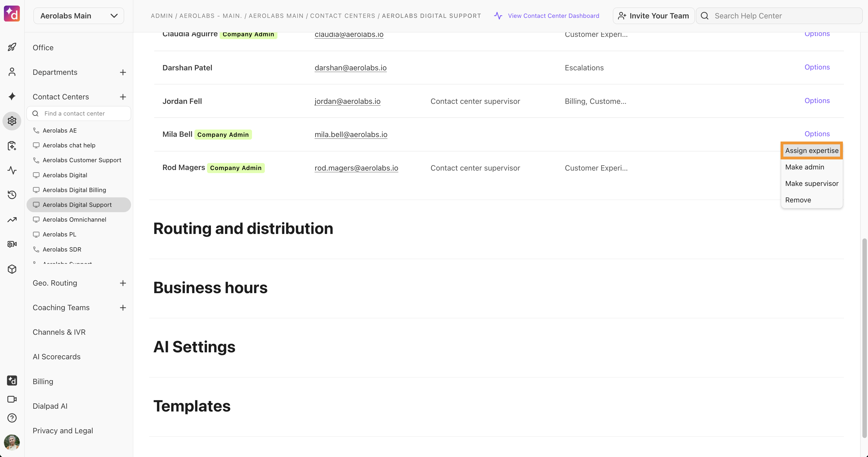This screenshot has width=868, height=457.
Task: Expand Business hours section
Action: (210, 288)
